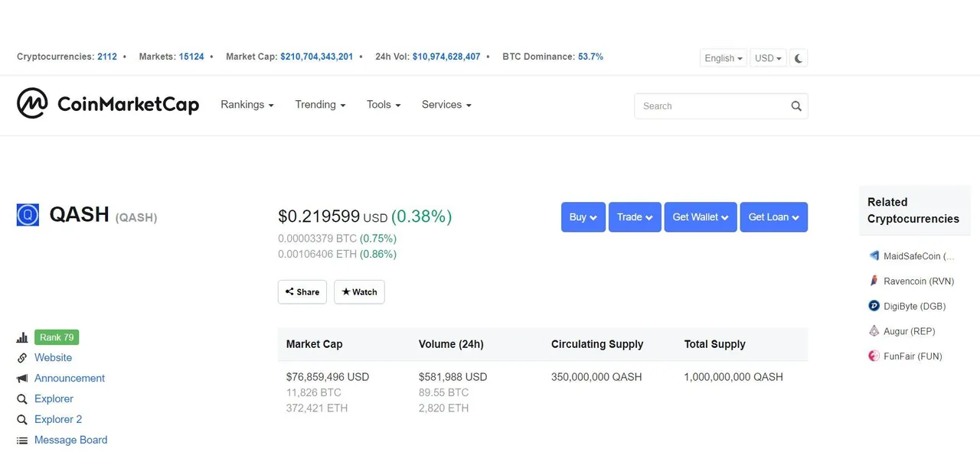Image resolution: width=980 pixels, height=452 pixels.
Task: Click circulating supply 350,000,000 QASH
Action: click(596, 377)
